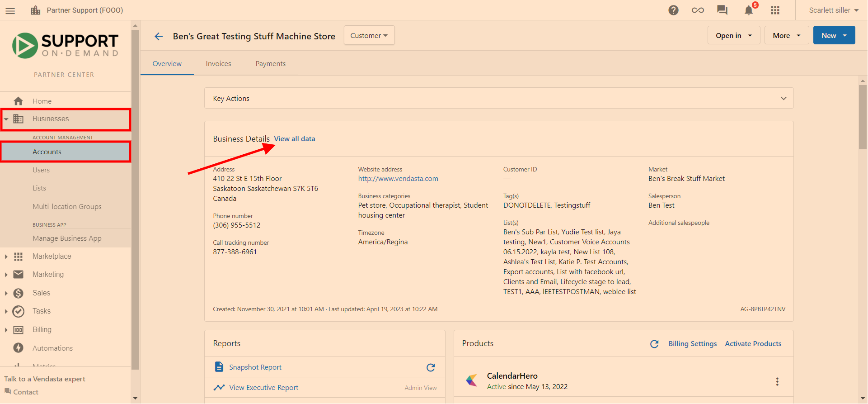The width and height of the screenshot is (868, 404).
Task: Select Users in the sidebar
Action: point(41,170)
